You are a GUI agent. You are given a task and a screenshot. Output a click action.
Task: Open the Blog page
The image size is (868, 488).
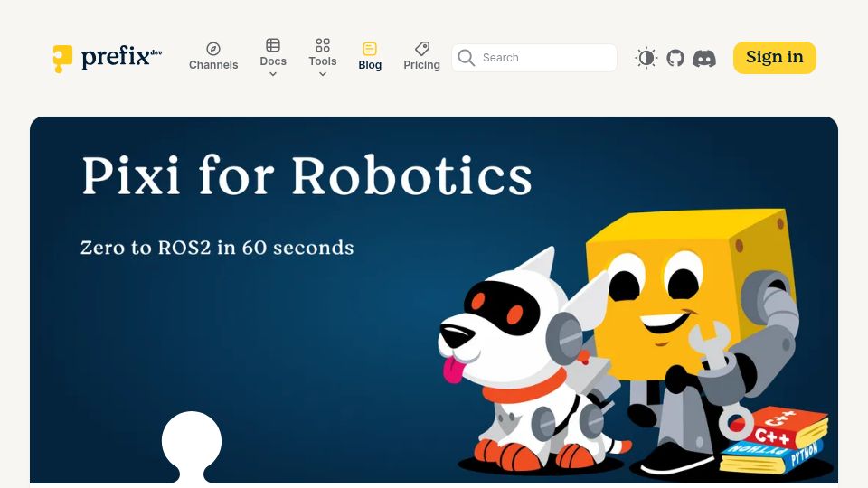(370, 65)
